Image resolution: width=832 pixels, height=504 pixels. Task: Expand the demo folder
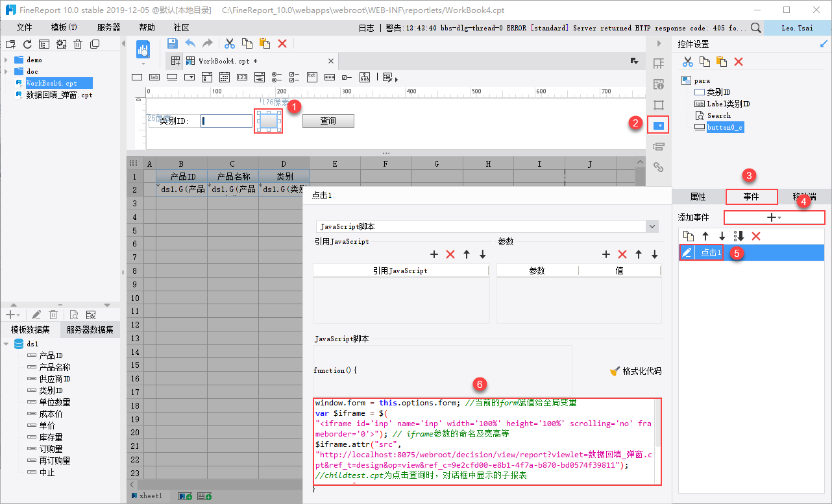[6, 60]
